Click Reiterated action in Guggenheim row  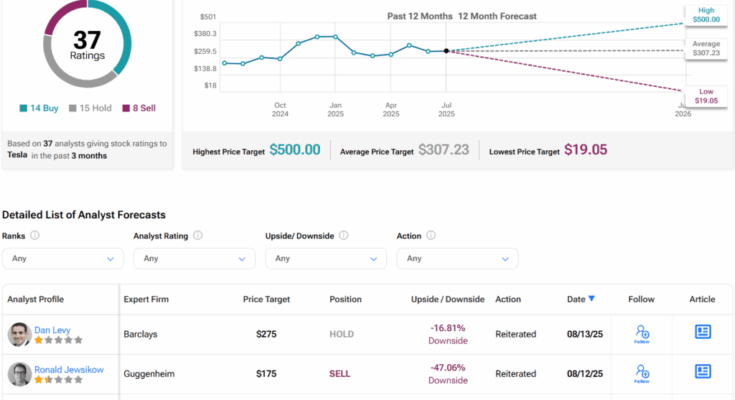point(516,374)
